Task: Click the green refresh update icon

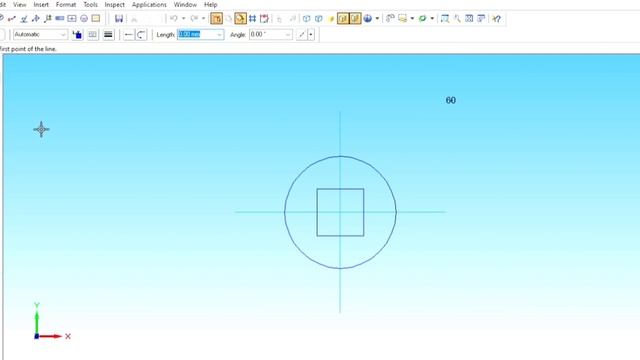Action: click(423, 19)
